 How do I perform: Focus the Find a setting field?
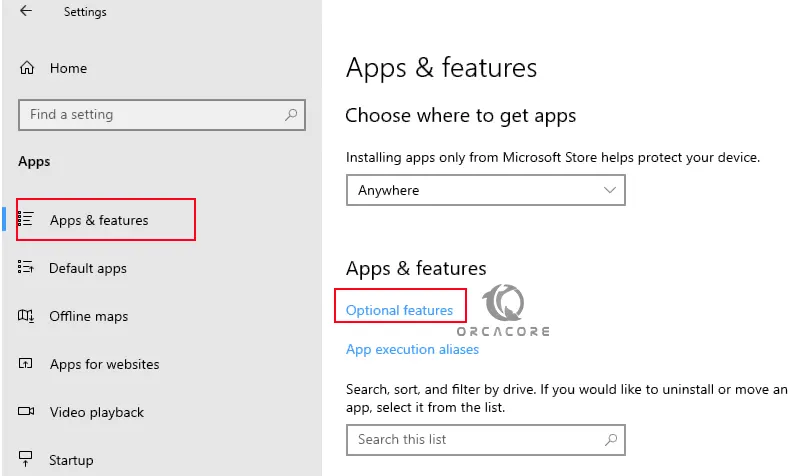point(162,115)
